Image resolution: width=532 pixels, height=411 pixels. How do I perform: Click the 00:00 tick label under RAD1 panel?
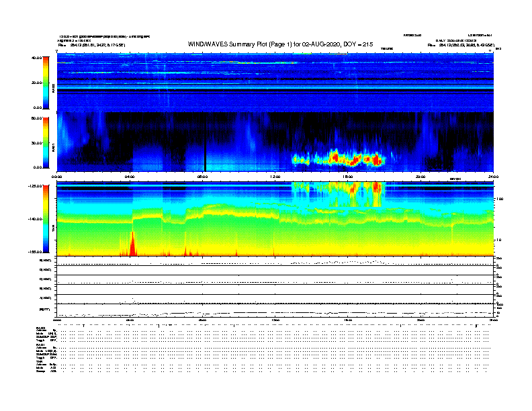pyautogui.click(x=56, y=177)
